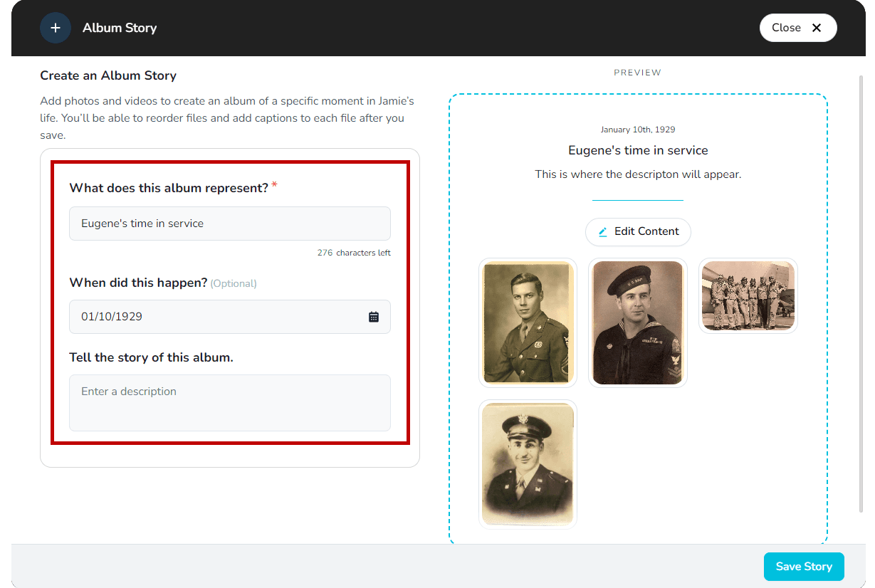875x588 pixels.
Task: Click the 'Tell the story of this album' label
Action: click(x=151, y=357)
